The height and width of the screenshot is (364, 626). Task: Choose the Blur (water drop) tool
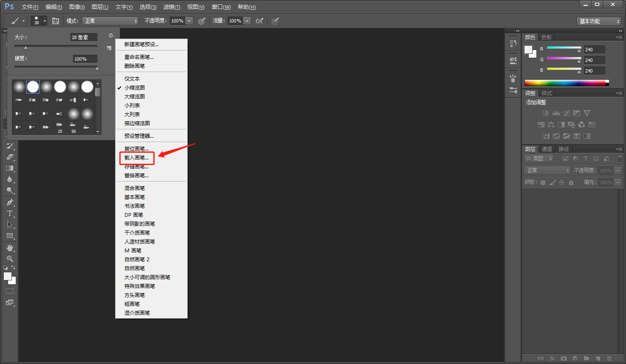10,179
